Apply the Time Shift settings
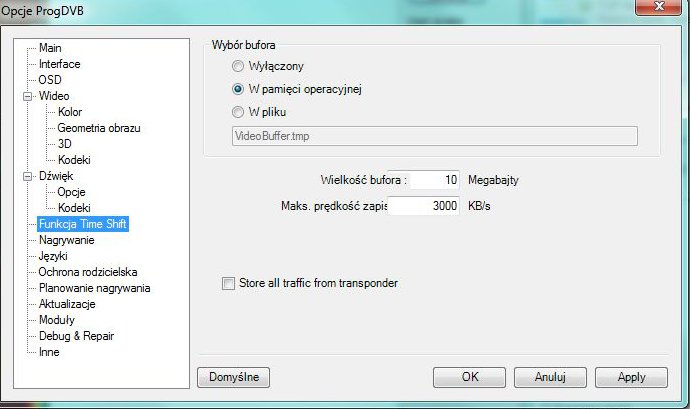 click(x=631, y=377)
